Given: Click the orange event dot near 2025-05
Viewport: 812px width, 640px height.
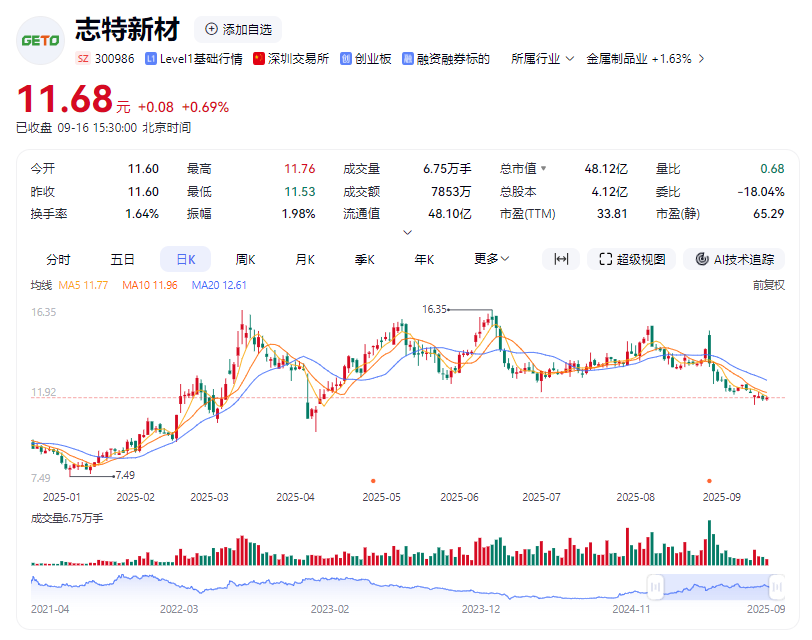Looking at the screenshot, I should 373,481.
